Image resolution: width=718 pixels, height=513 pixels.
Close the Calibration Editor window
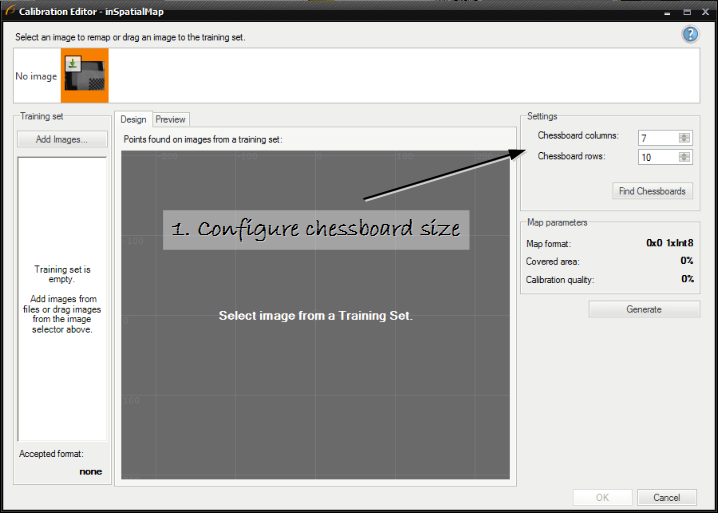[x=703, y=11]
